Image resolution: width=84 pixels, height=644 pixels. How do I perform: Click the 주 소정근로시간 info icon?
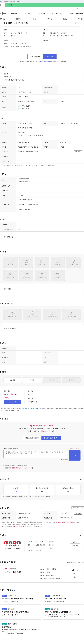27,128
